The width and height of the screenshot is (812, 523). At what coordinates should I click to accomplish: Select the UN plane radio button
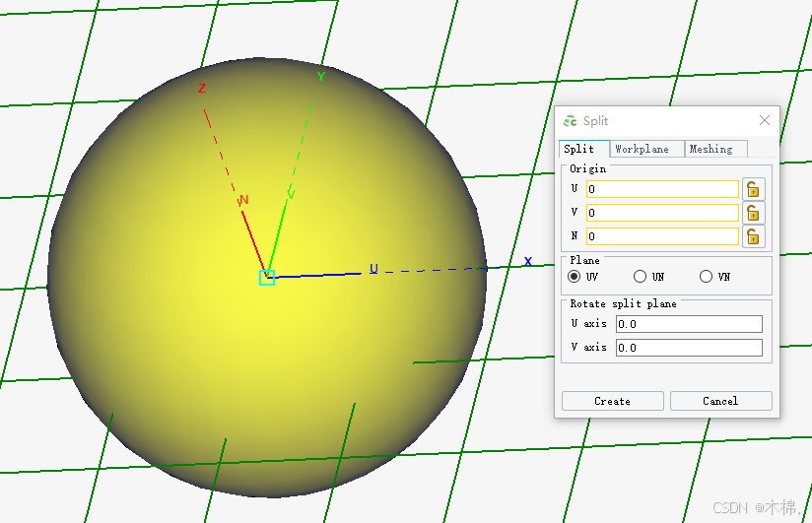click(x=641, y=277)
